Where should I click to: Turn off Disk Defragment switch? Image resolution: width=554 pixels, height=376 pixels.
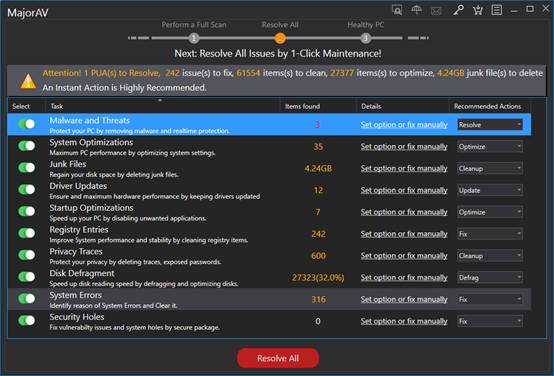(x=27, y=277)
